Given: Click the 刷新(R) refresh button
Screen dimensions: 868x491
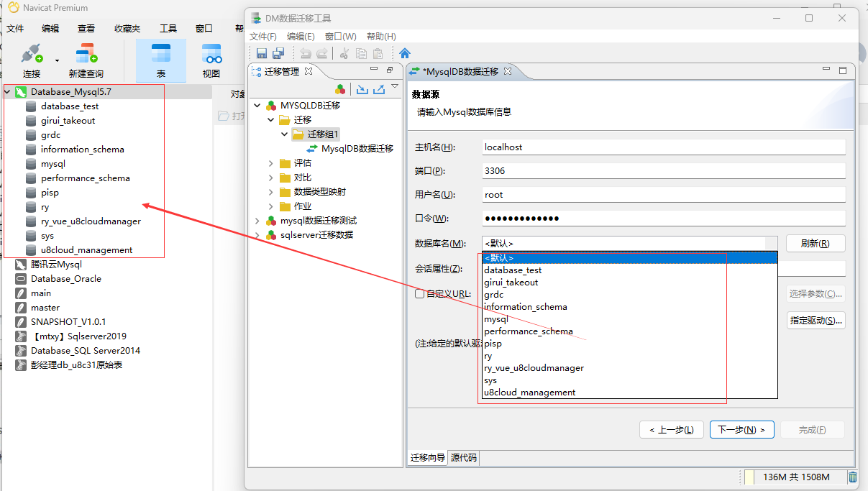Looking at the screenshot, I should click(816, 243).
